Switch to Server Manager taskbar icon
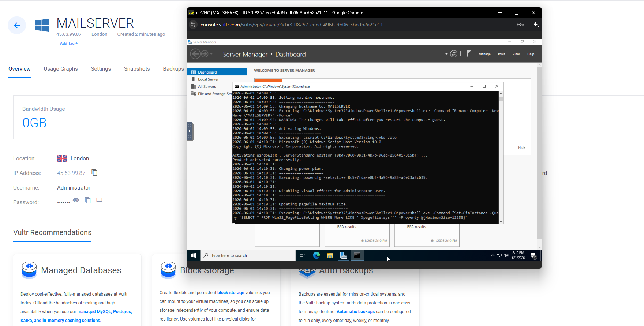The image size is (644, 326). pyautogui.click(x=344, y=255)
